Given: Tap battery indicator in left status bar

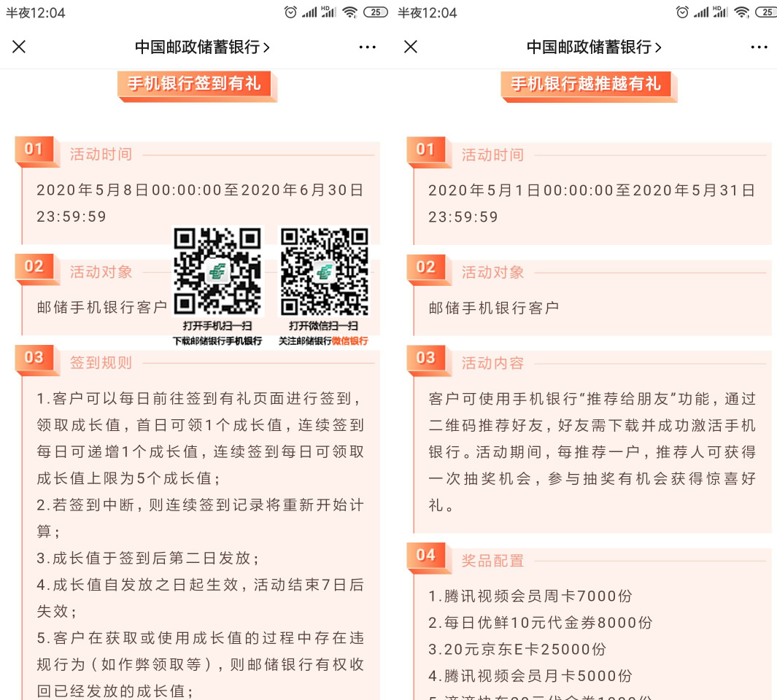Looking at the screenshot, I should click(x=376, y=12).
